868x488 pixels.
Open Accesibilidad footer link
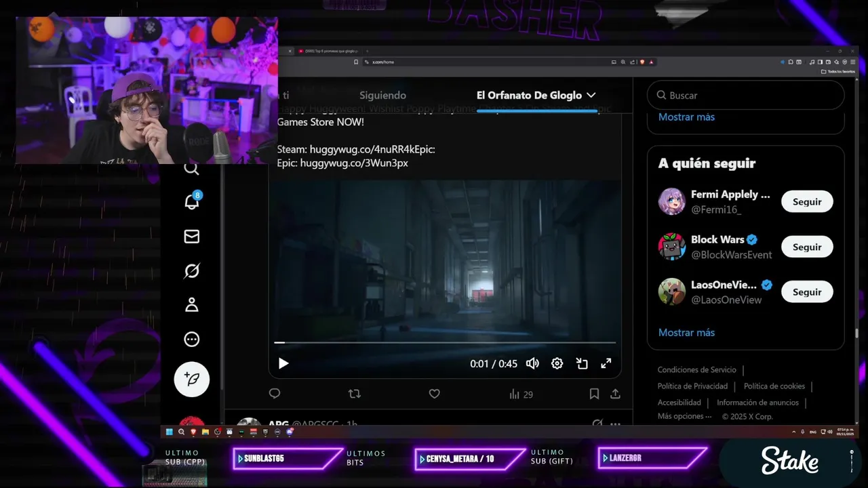tap(679, 403)
